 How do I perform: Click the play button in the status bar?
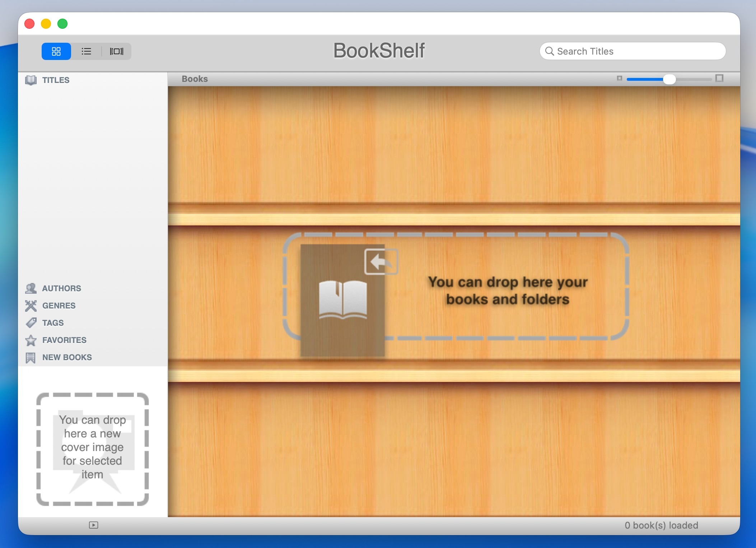pos(93,525)
